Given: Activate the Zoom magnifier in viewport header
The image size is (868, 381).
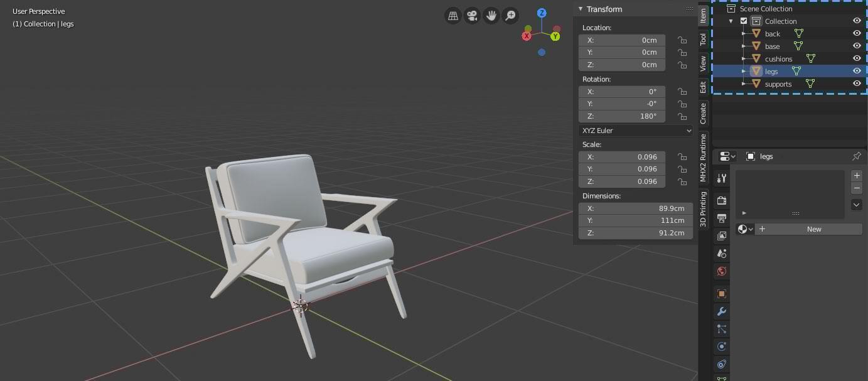Looking at the screenshot, I should click(510, 15).
